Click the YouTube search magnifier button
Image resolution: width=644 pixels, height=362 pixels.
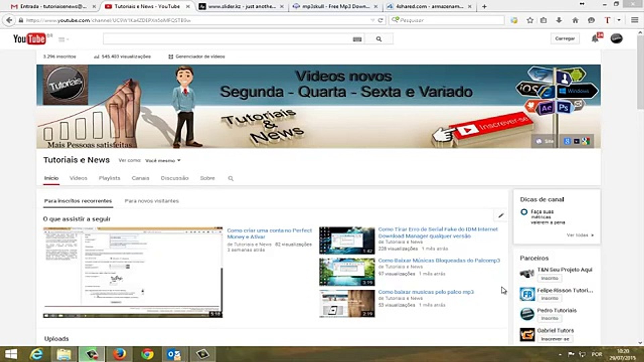379,39
